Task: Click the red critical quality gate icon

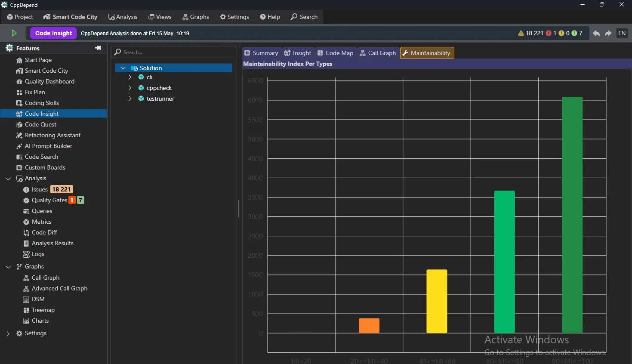Action: tap(549, 33)
